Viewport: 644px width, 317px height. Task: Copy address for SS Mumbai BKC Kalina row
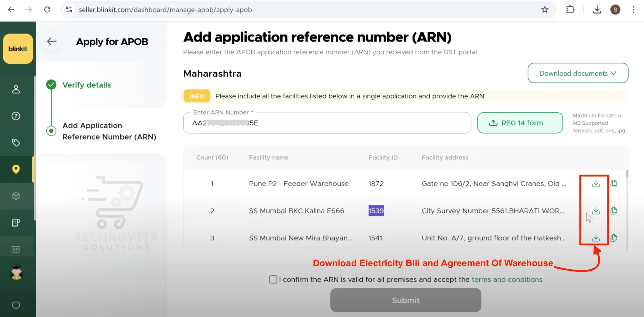point(614,211)
